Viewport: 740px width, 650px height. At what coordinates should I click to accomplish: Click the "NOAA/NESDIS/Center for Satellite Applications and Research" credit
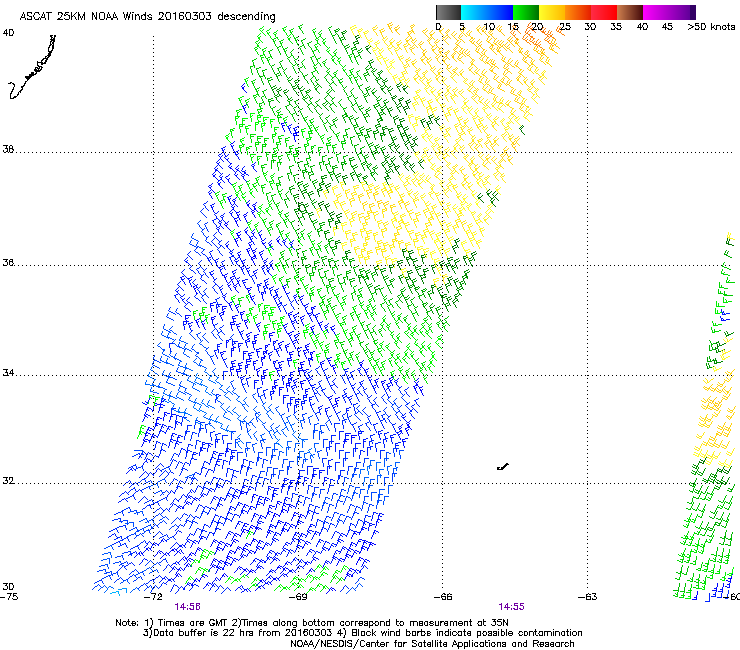pos(432,644)
